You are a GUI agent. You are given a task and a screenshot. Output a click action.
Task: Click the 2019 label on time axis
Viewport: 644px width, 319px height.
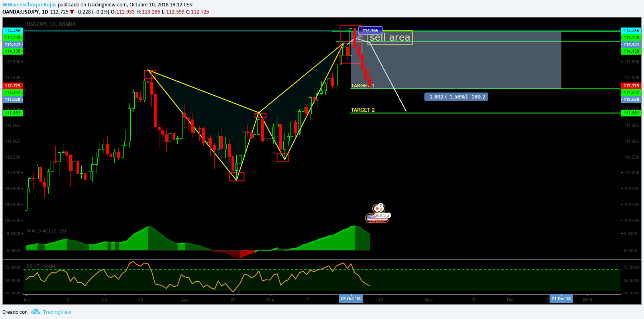587,299
